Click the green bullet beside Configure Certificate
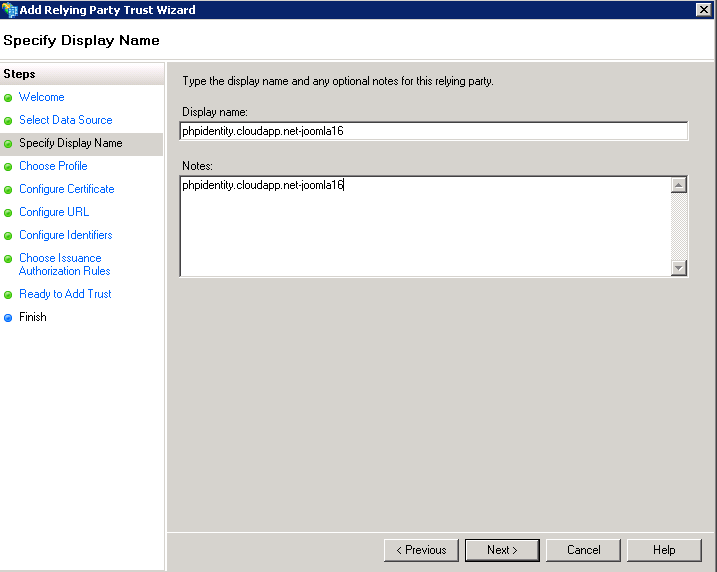The height and width of the screenshot is (572, 717). pos(8,190)
